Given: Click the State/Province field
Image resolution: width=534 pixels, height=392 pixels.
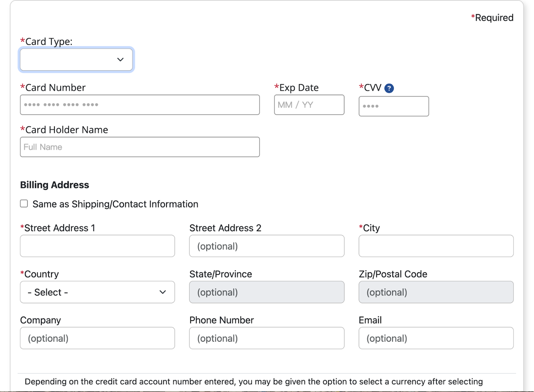Looking at the screenshot, I should [267, 292].
